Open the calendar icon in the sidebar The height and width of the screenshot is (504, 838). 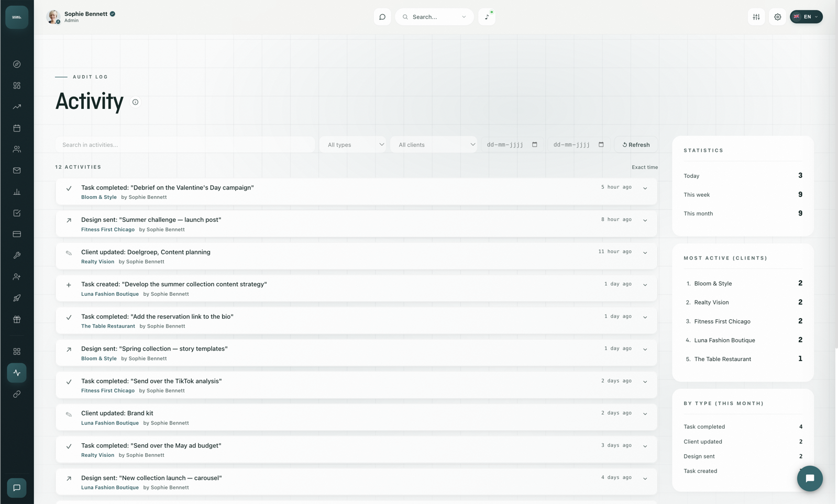[17, 128]
